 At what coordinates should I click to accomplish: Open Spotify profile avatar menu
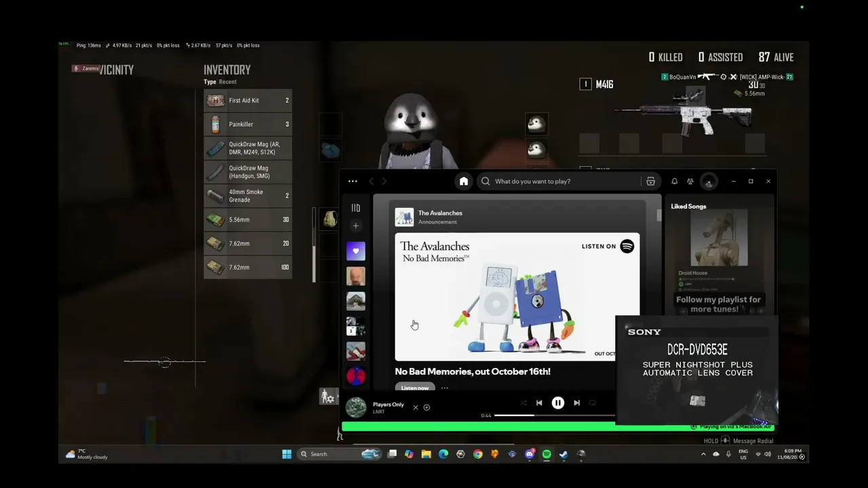click(x=709, y=181)
